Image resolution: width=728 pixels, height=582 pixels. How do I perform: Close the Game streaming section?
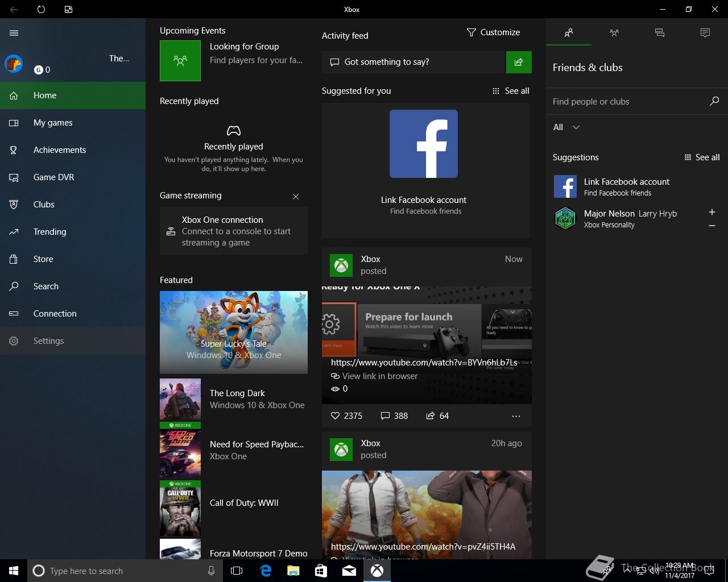click(296, 197)
